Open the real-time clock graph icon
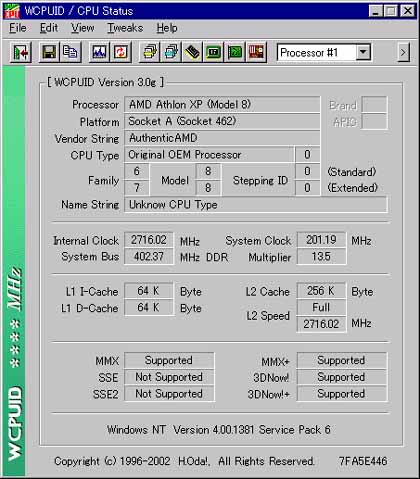Image resolution: width=420 pixels, height=479 pixels. (99, 52)
